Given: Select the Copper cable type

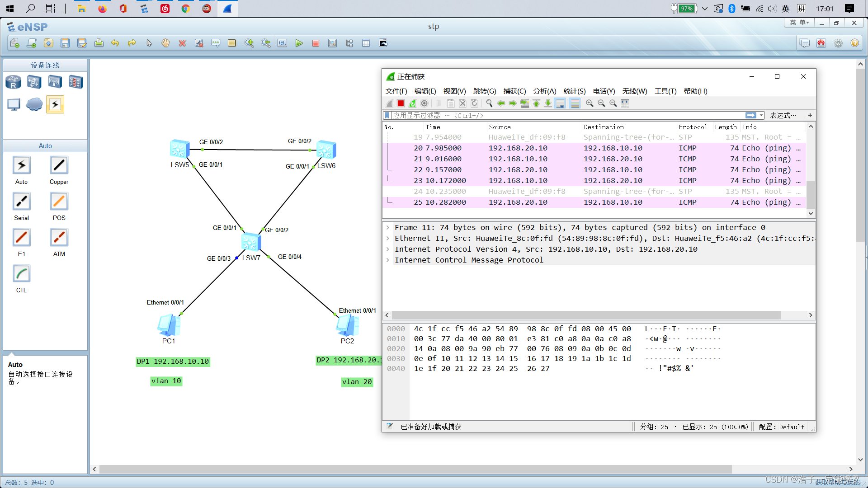Looking at the screenshot, I should (59, 165).
